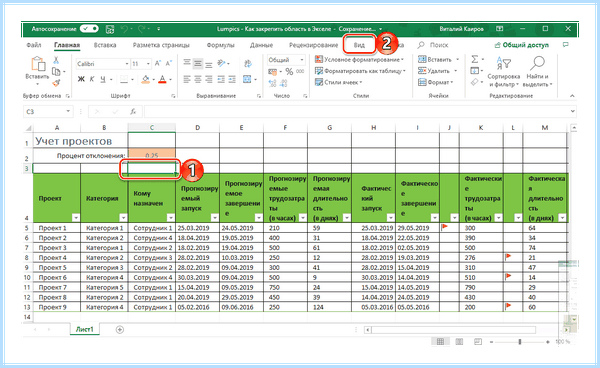
Task: Click the Decrease Decimal icon
Action: [x=284, y=83]
